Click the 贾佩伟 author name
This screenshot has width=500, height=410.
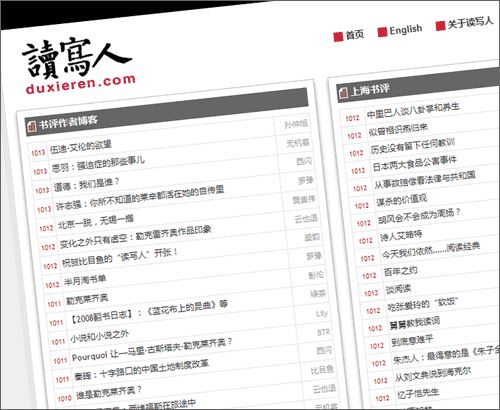304,200
